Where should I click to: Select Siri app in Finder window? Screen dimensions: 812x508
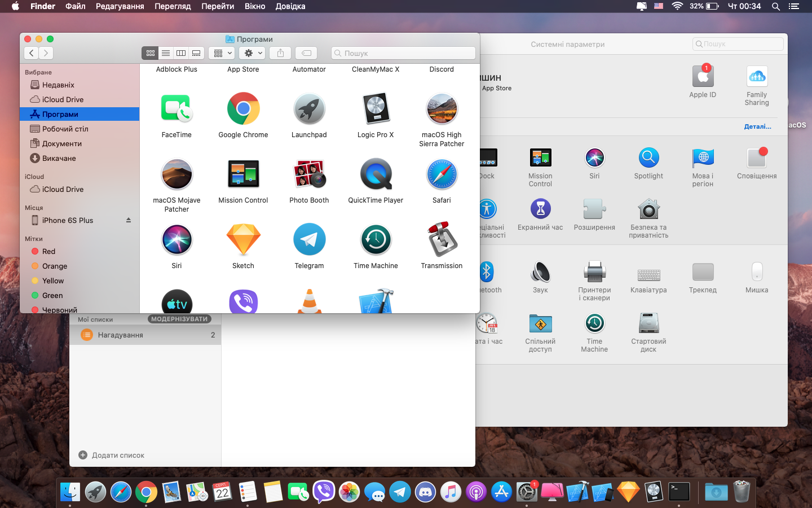point(176,240)
